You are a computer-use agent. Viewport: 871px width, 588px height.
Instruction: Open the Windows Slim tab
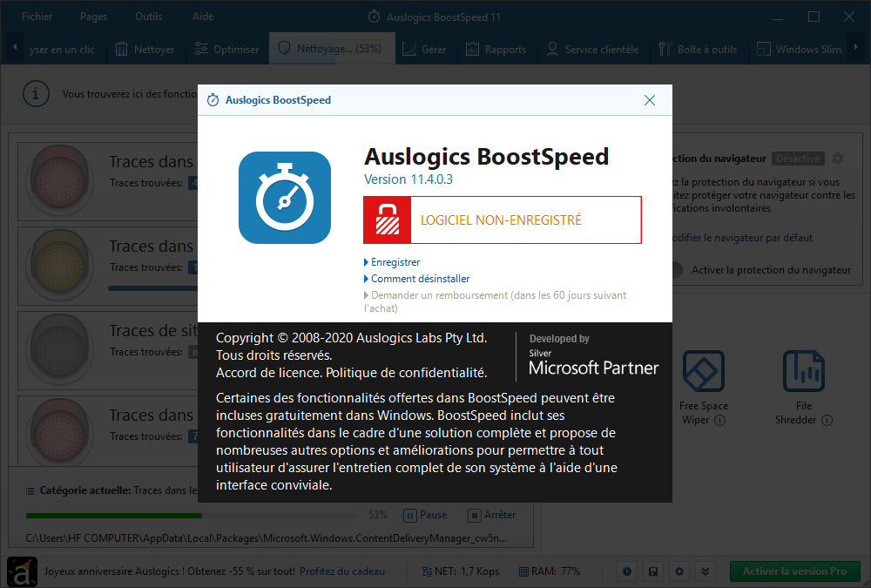800,50
